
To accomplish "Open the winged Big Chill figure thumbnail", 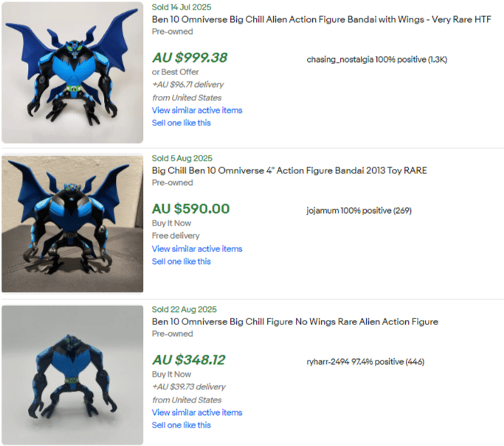I will click(72, 72).
